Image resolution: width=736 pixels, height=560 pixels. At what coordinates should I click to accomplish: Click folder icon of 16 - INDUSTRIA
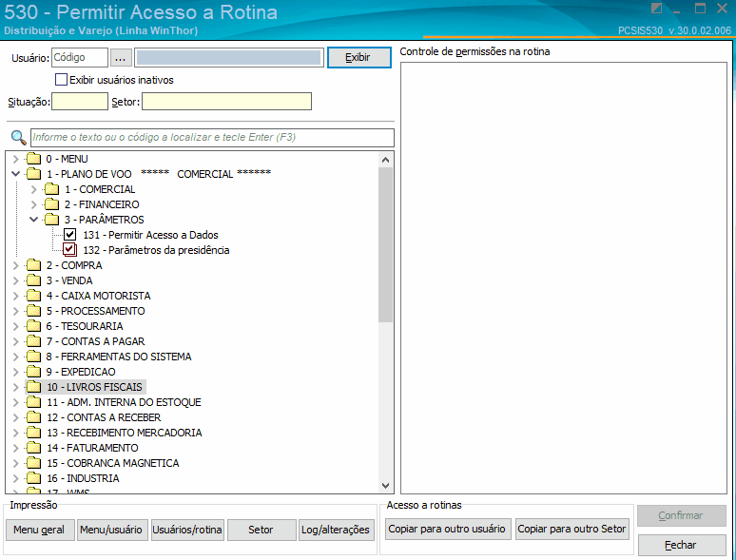(x=34, y=478)
